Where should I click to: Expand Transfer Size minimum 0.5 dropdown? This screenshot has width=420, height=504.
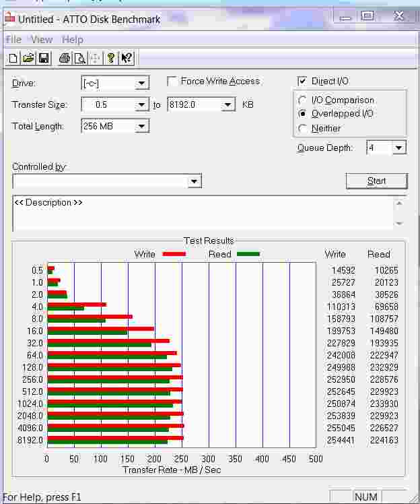pyautogui.click(x=141, y=105)
